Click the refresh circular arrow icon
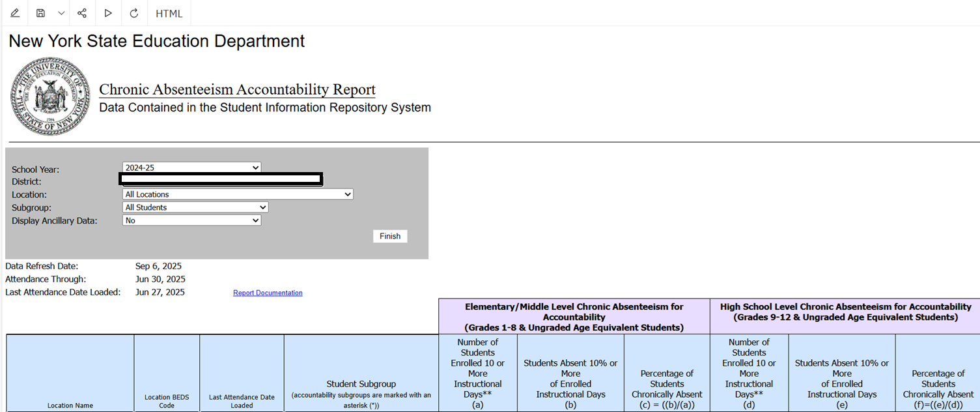Image resolution: width=980 pixels, height=412 pixels. click(134, 13)
